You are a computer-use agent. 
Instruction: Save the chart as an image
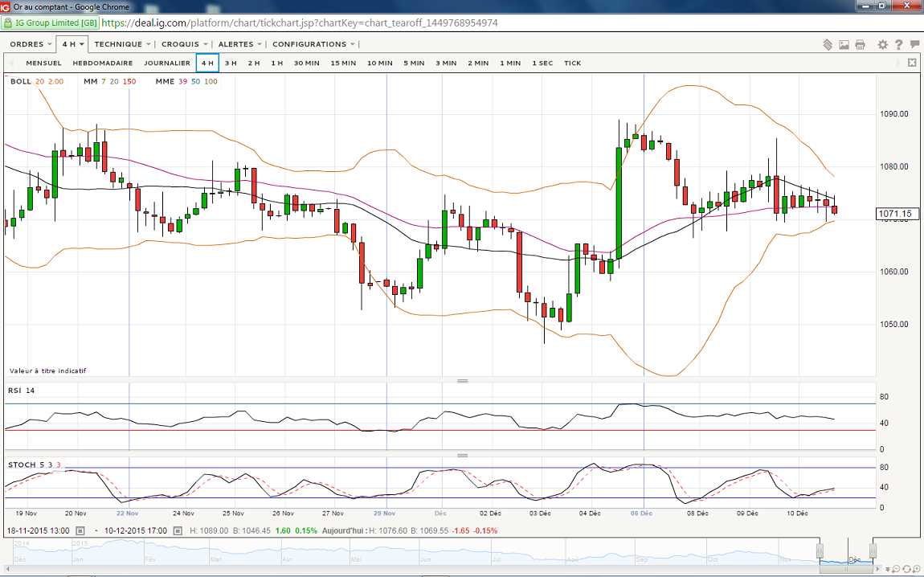point(844,44)
